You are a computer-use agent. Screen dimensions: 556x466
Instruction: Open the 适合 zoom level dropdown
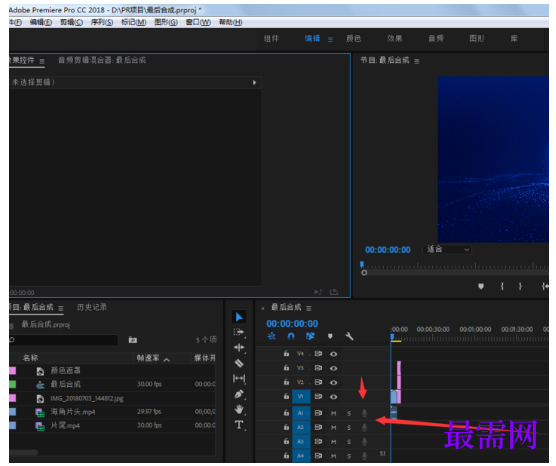point(447,249)
